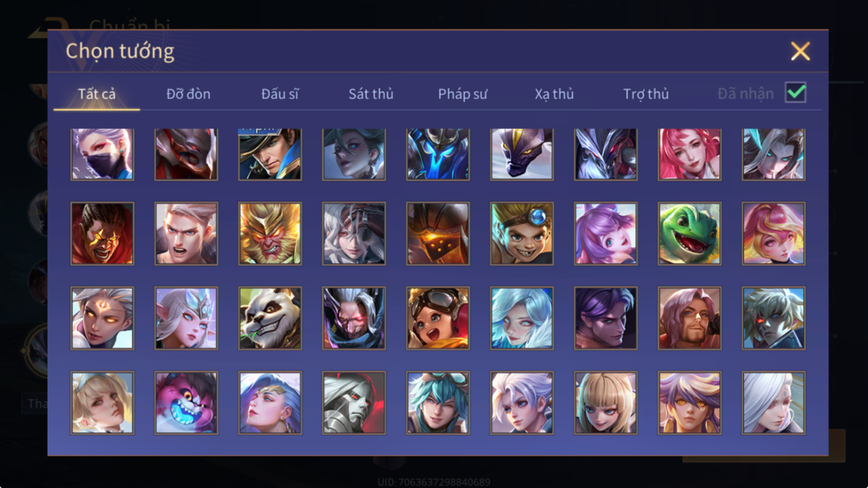The width and height of the screenshot is (868, 488).
Task: Open the Đấu sĩ tab
Action: [x=280, y=94]
